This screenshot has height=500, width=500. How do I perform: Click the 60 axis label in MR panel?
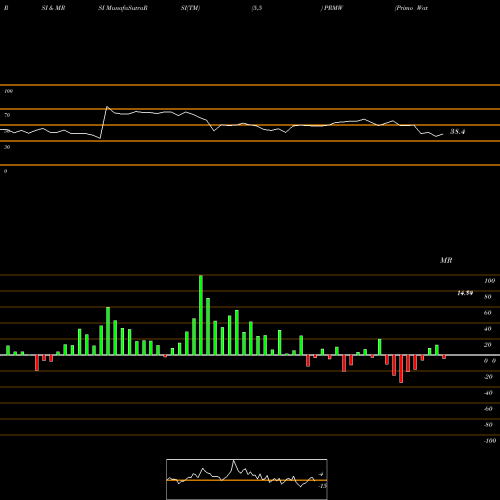point(488,313)
